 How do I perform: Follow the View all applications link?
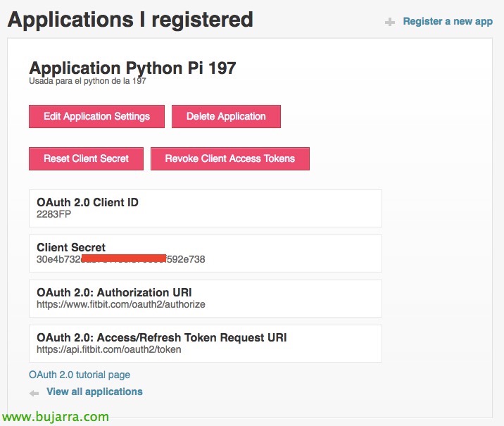point(94,391)
